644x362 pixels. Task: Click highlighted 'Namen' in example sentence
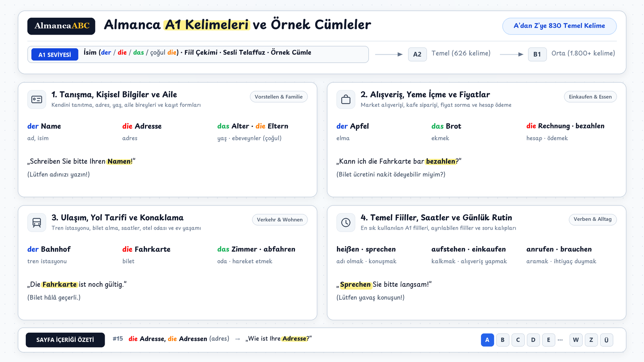(x=119, y=161)
